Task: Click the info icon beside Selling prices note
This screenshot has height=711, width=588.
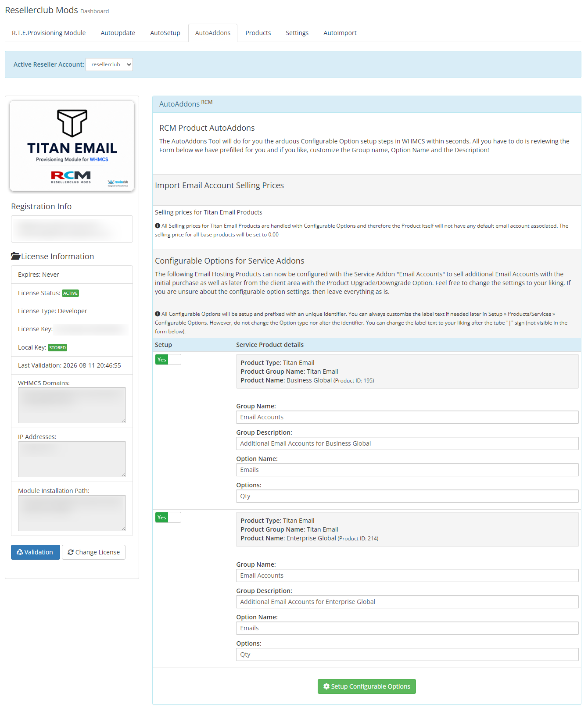Action: pyautogui.click(x=158, y=226)
